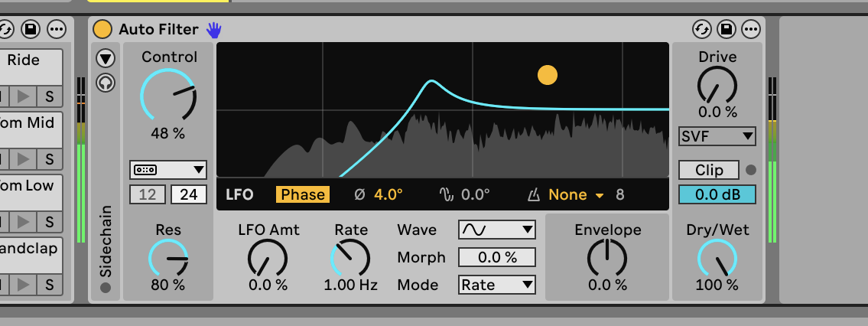Click the LFO label in the display bar
The height and width of the screenshot is (326, 868).
coord(239,195)
